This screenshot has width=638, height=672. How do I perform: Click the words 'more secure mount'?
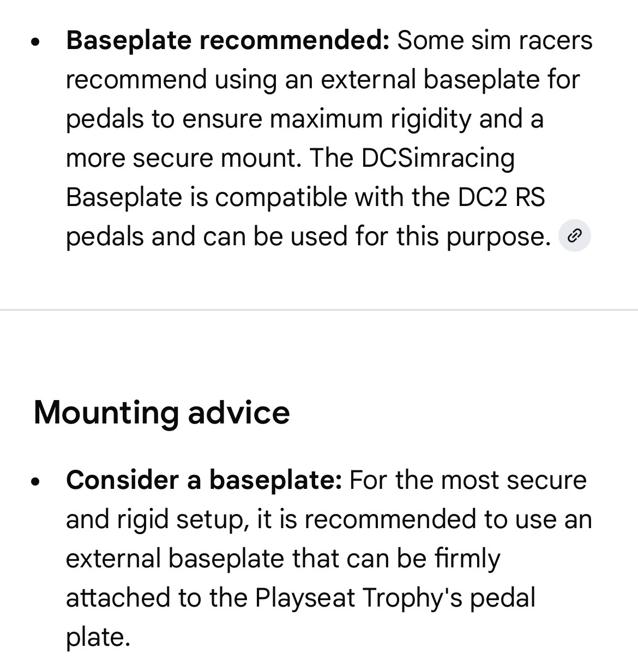[183, 158]
